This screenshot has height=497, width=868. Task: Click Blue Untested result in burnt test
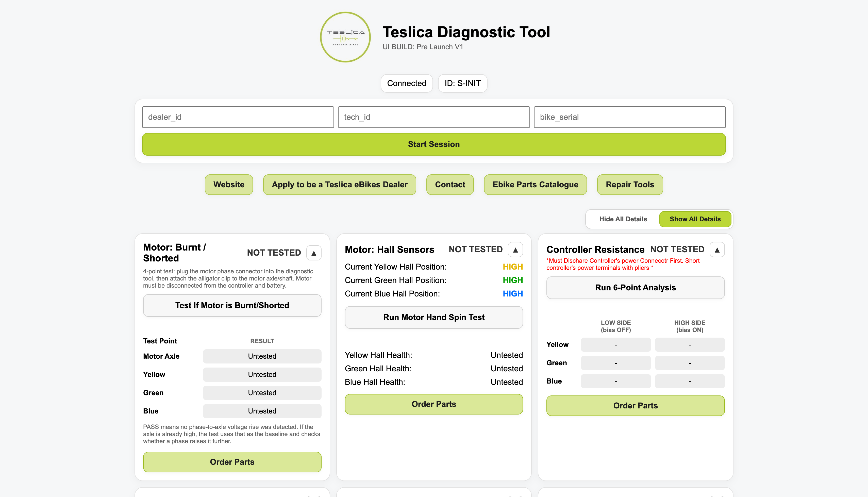(262, 411)
